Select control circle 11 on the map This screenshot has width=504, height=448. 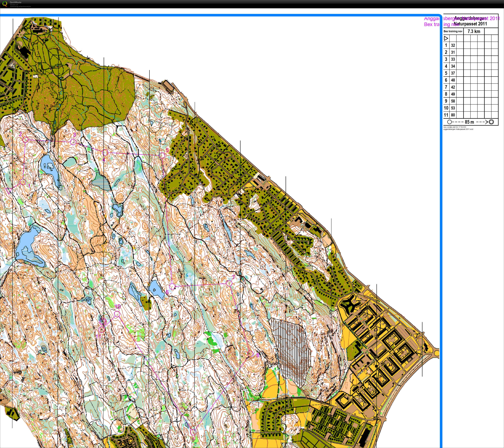(x=101, y=330)
